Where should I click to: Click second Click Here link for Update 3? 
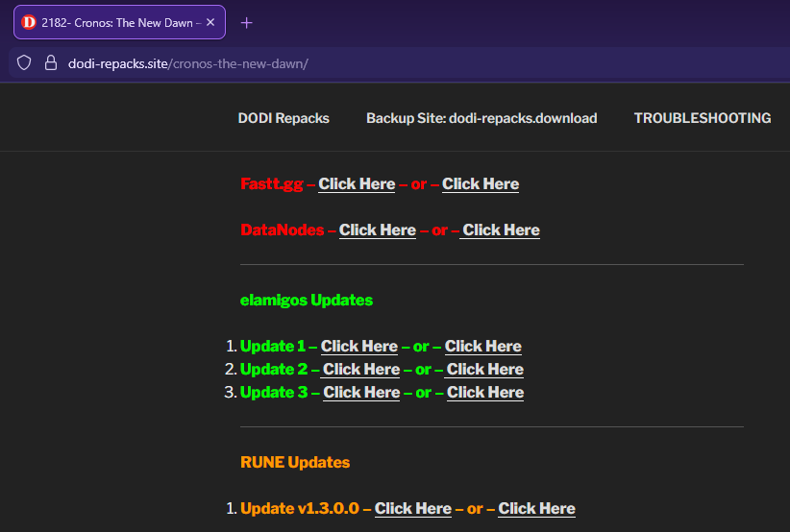coord(485,393)
